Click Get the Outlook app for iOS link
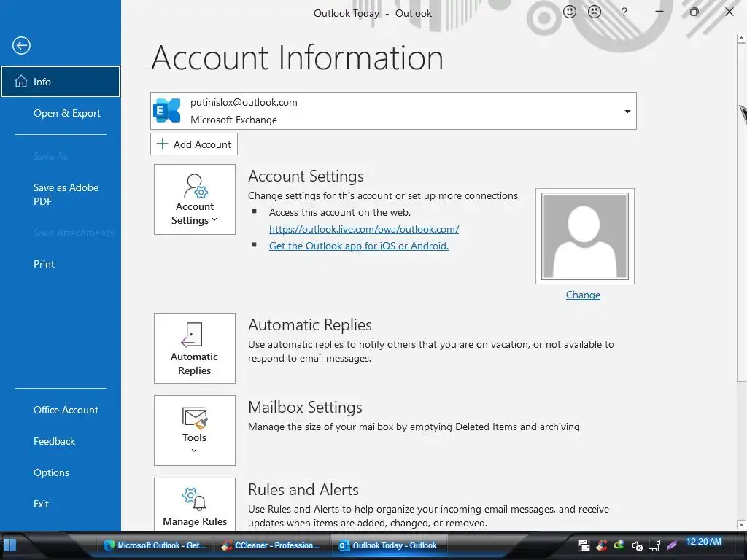The width and height of the screenshot is (747, 560). [359, 246]
